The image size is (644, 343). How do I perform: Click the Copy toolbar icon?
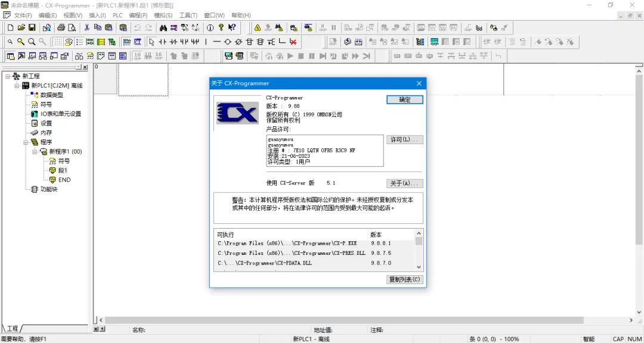point(97,27)
